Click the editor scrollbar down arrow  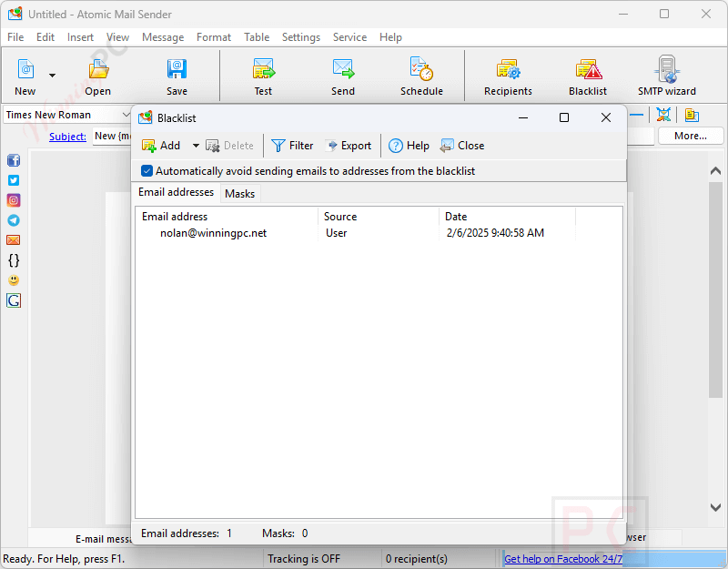tap(715, 507)
